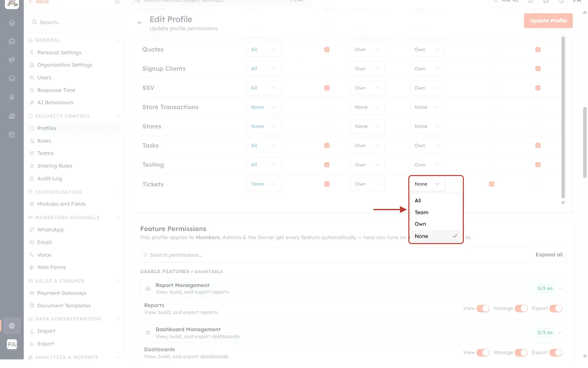
Task: Check the first checkbox in Signup Clients row
Action: pos(327,69)
